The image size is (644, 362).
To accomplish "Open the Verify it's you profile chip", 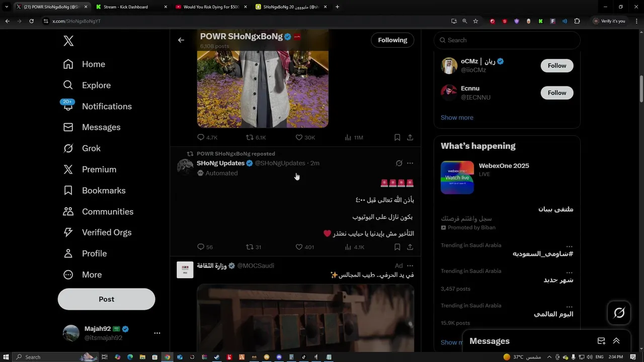I will [609, 21].
